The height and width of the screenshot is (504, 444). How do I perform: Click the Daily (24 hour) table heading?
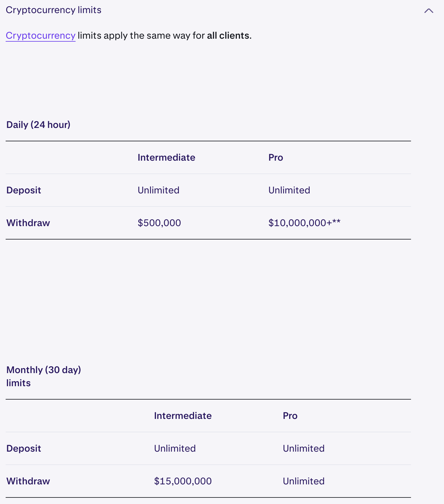(x=38, y=125)
